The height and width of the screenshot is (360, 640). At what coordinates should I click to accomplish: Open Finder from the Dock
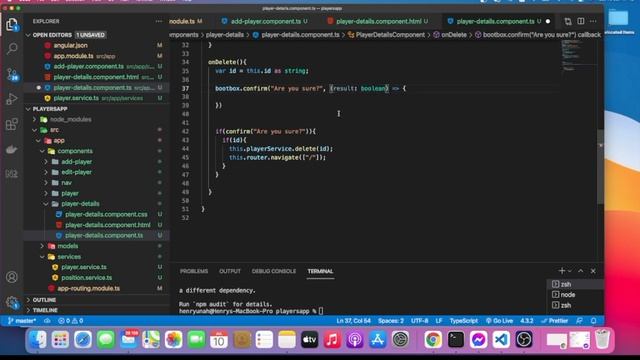38,340
